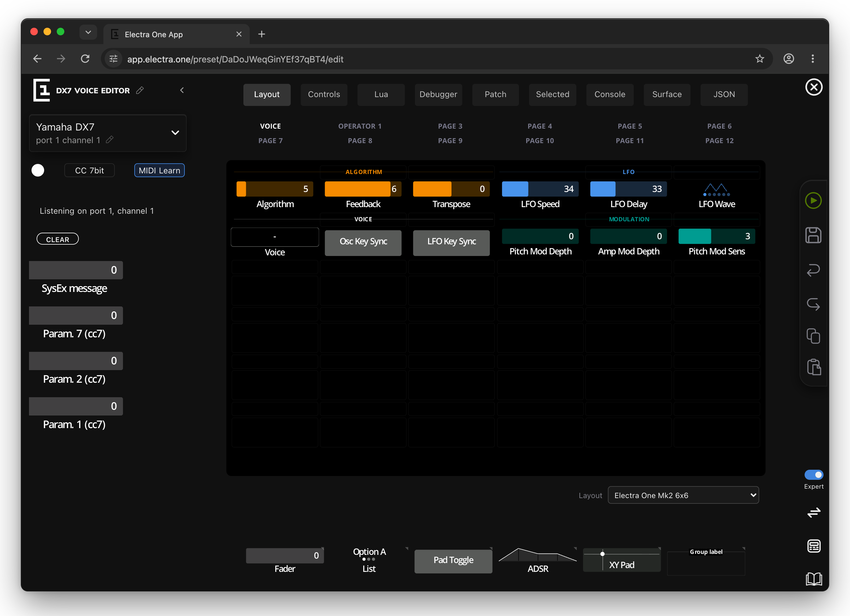Screen dimensions: 850x616
Task: Toggle the LFO Key Sync pad
Action: pyautogui.click(x=451, y=243)
